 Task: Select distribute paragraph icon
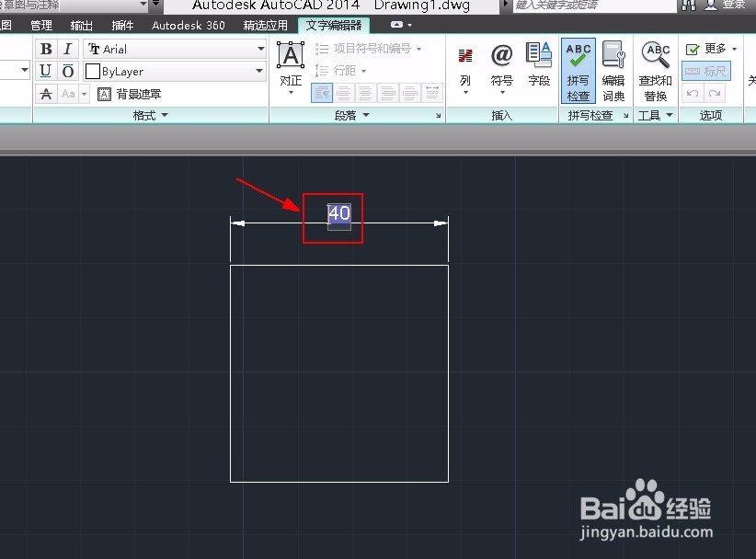[432, 93]
